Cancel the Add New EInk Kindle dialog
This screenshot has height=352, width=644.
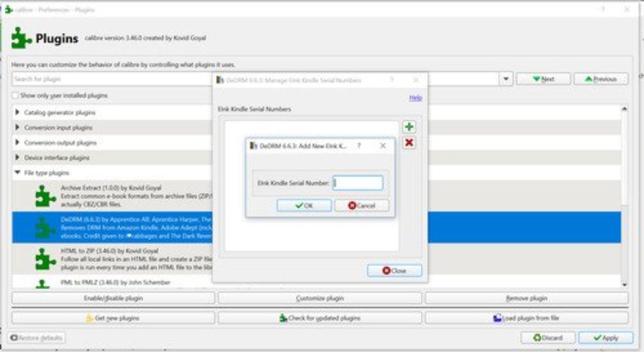tap(362, 205)
